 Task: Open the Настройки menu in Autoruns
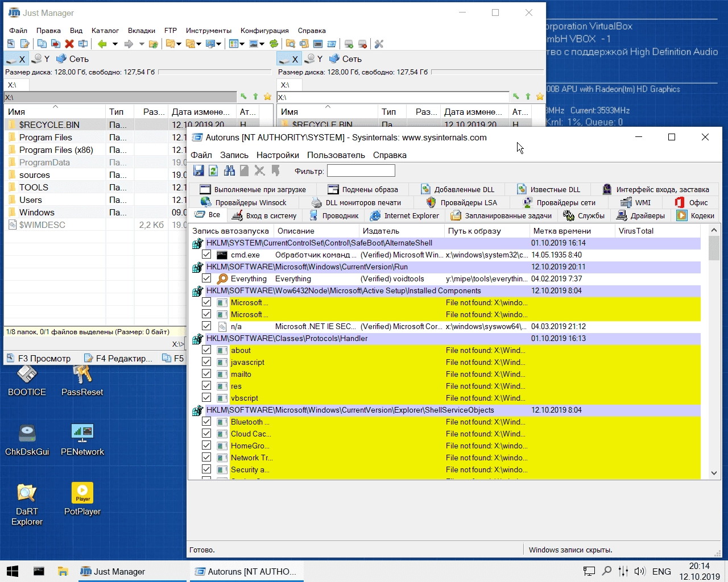coord(278,155)
